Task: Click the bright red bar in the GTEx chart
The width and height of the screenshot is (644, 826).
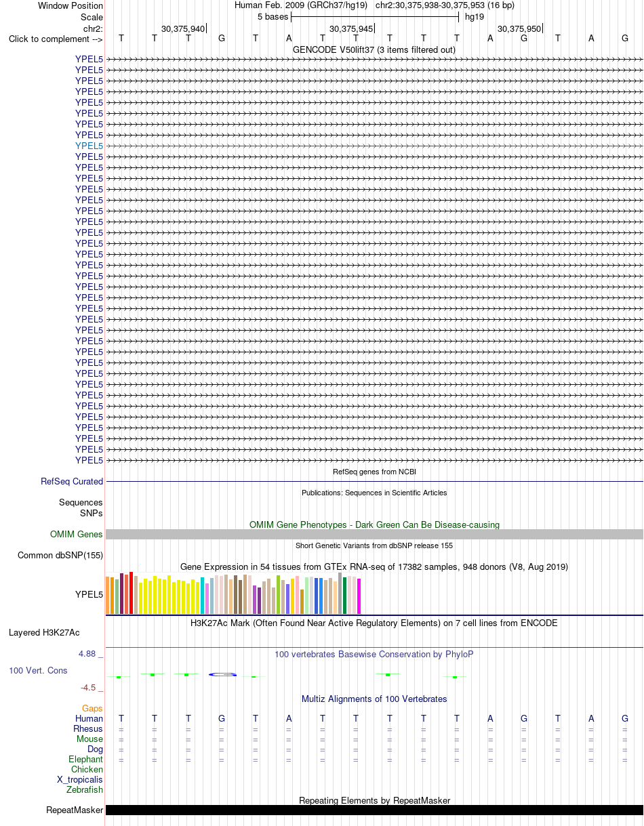Action: point(131,593)
